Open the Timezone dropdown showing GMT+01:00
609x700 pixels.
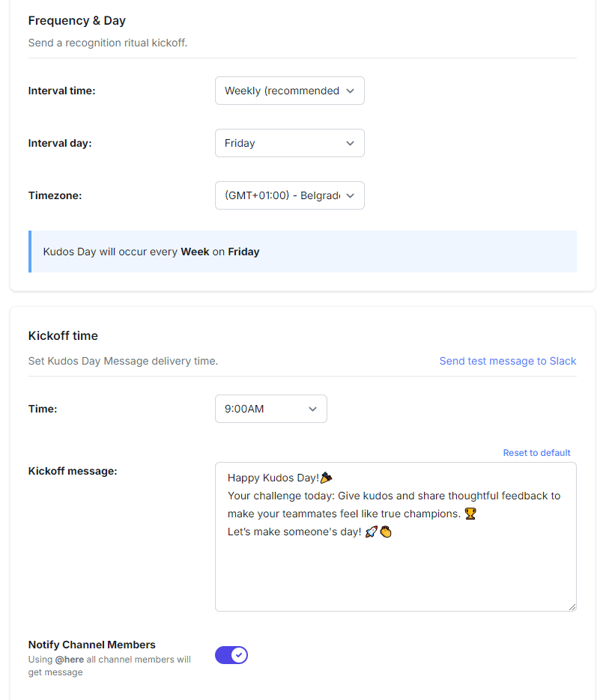click(x=289, y=195)
